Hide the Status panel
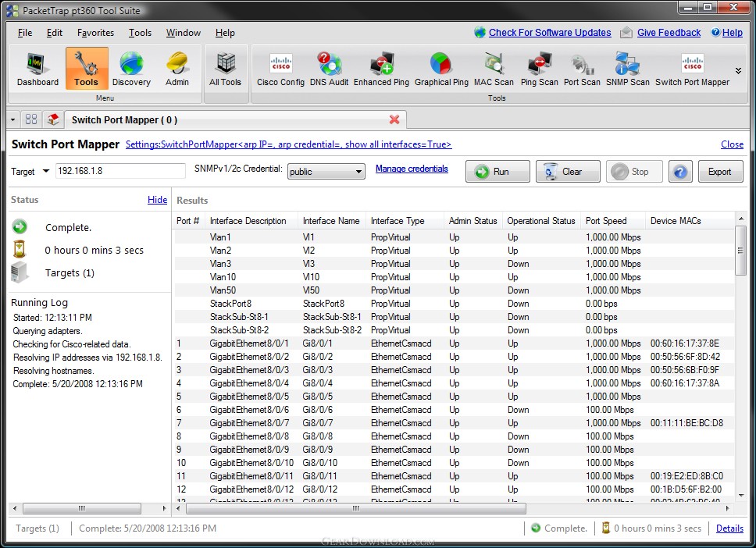 [x=157, y=200]
